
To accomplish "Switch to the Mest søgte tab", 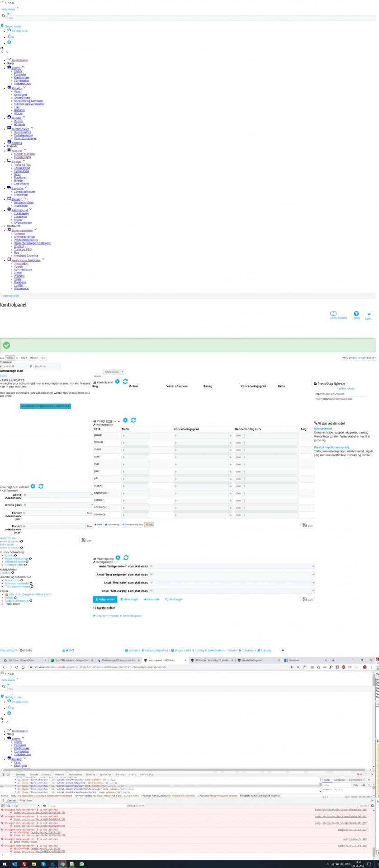I will point(174,599).
